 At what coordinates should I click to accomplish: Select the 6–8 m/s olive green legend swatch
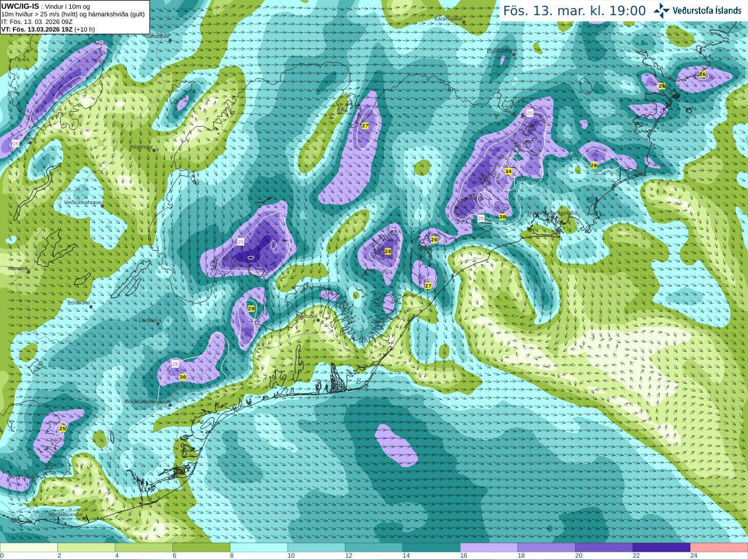(x=201, y=548)
